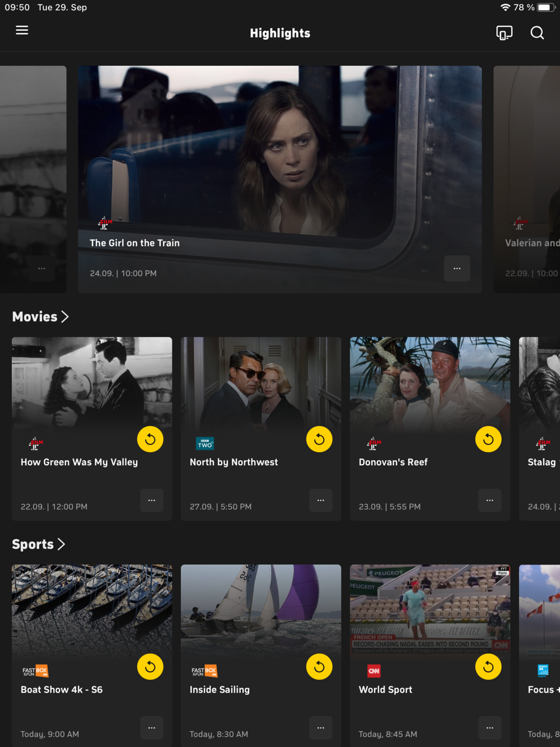This screenshot has width=560, height=747.
Task: Tap the Valerian highlight card on right
Action: [x=526, y=179]
